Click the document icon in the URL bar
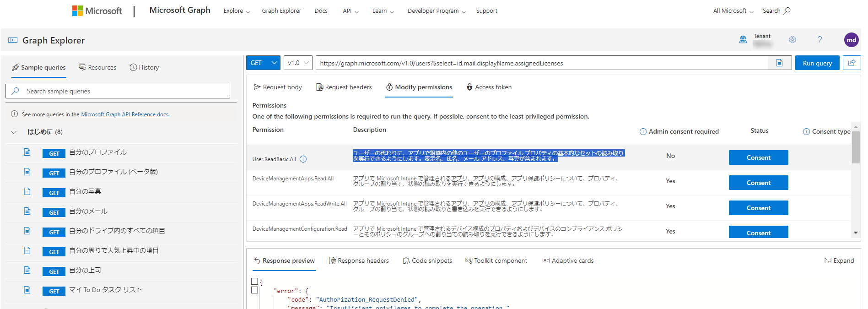This screenshot has height=309, width=868. tap(779, 63)
